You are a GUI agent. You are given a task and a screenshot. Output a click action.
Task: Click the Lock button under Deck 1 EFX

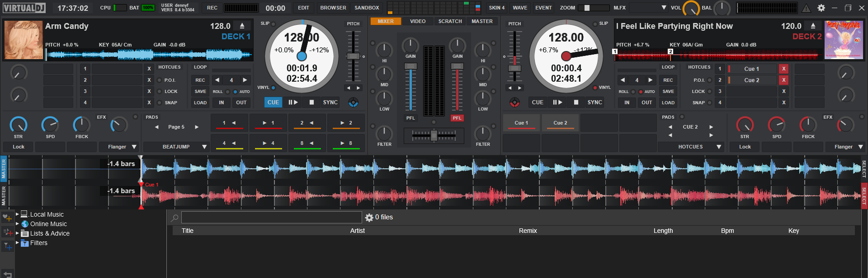point(19,147)
